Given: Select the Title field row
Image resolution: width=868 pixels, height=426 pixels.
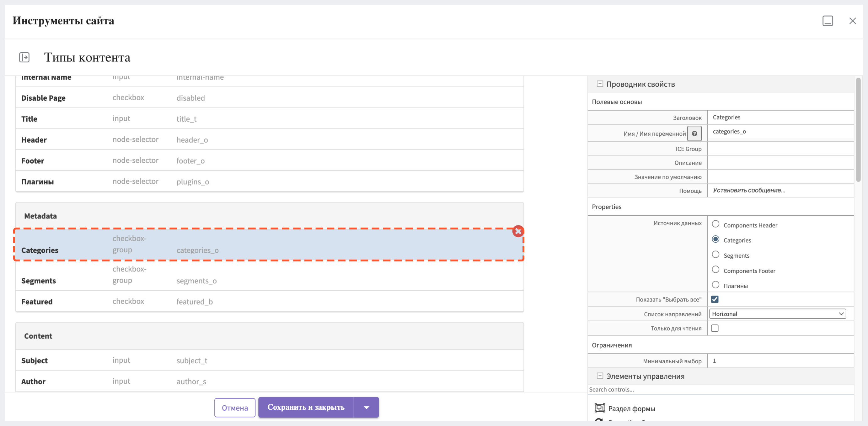Looking at the screenshot, I should pyautogui.click(x=269, y=118).
